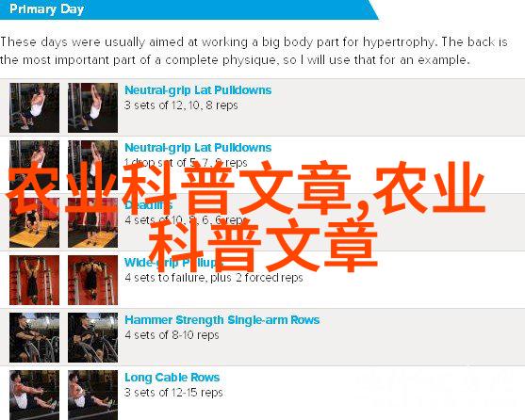Click the orange Chinese watermark text overlay

(246, 216)
